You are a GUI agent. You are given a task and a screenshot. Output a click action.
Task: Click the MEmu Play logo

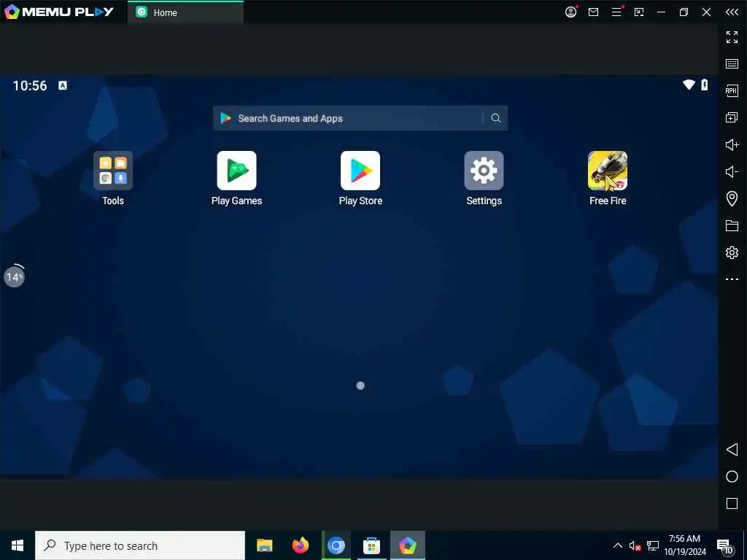(x=58, y=12)
